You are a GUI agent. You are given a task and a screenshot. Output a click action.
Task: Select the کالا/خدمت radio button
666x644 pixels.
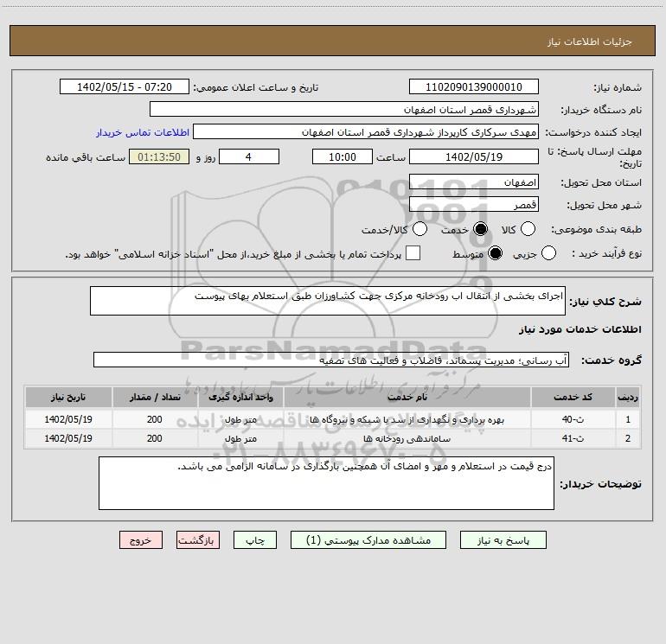[420, 229]
